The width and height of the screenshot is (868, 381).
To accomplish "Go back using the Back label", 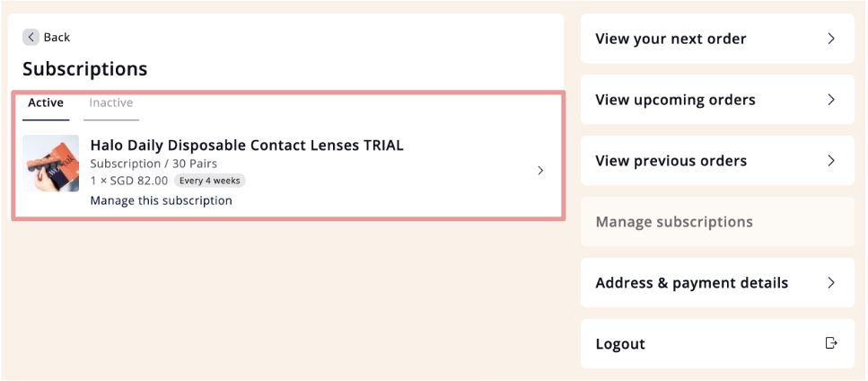I will (x=57, y=37).
